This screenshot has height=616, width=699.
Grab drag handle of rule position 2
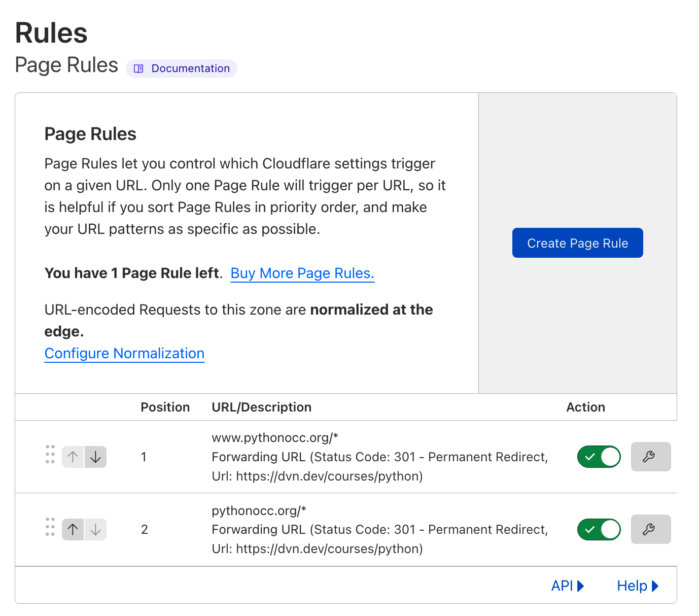(x=50, y=527)
